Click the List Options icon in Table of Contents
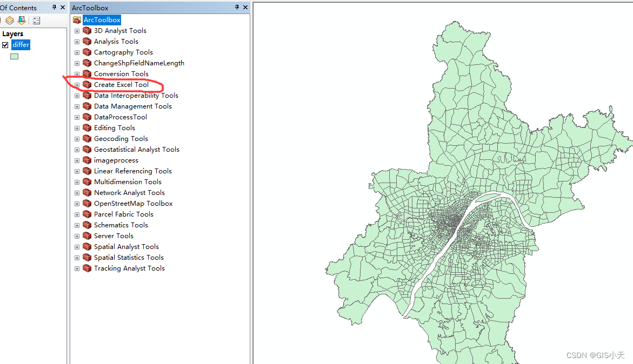 tap(36, 20)
